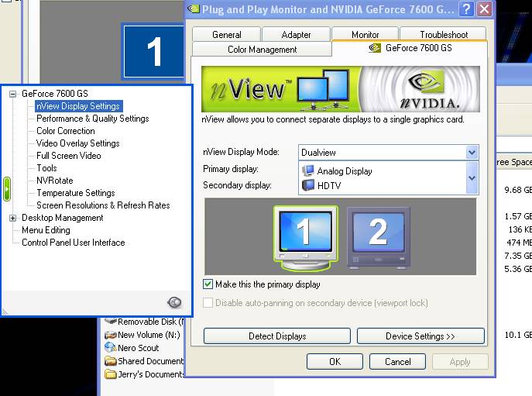532x396 pixels.
Task: Click HDTV secondary display entry text
Action: [329, 185]
